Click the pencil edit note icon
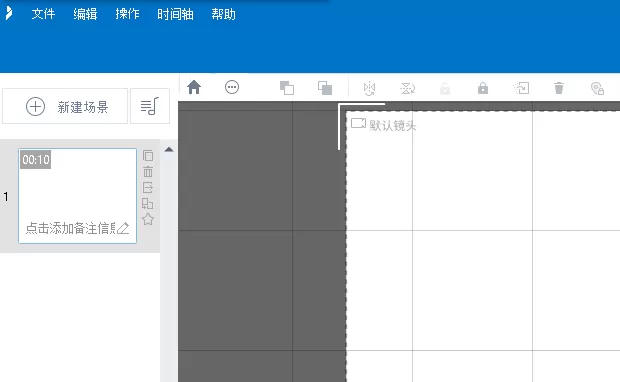Viewport: 620px width, 382px height. pos(123,228)
